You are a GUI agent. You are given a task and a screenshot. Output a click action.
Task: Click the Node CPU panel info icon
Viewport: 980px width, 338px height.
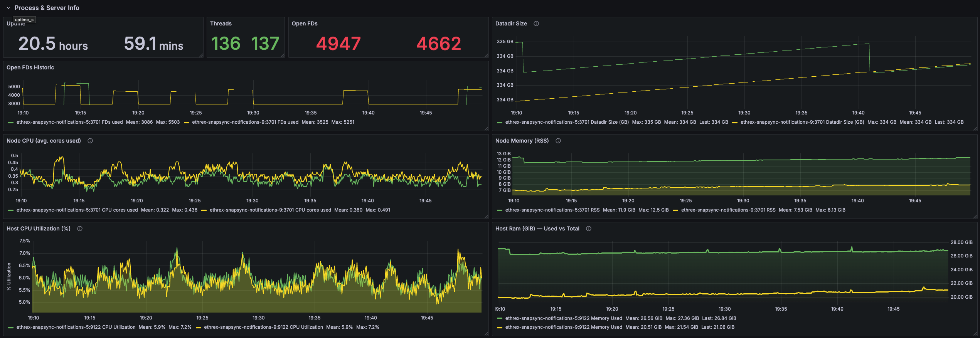pos(90,141)
